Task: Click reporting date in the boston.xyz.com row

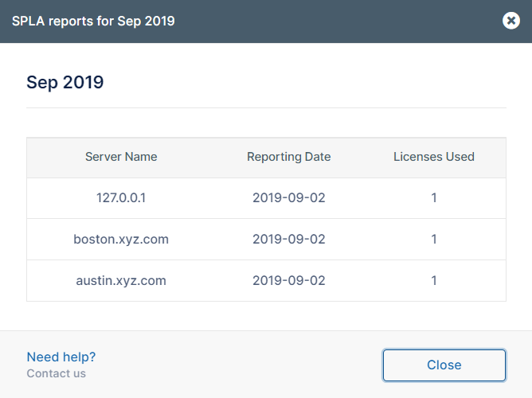Action: tap(288, 239)
